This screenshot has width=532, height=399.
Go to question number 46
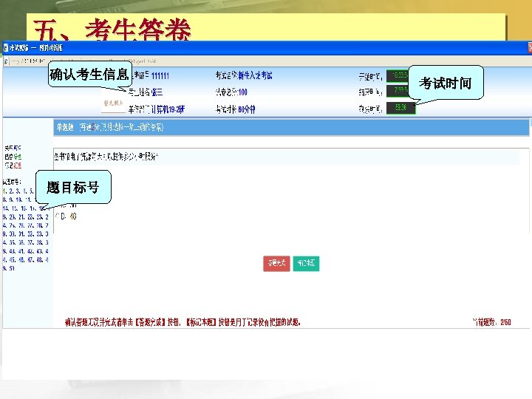coord(21,260)
